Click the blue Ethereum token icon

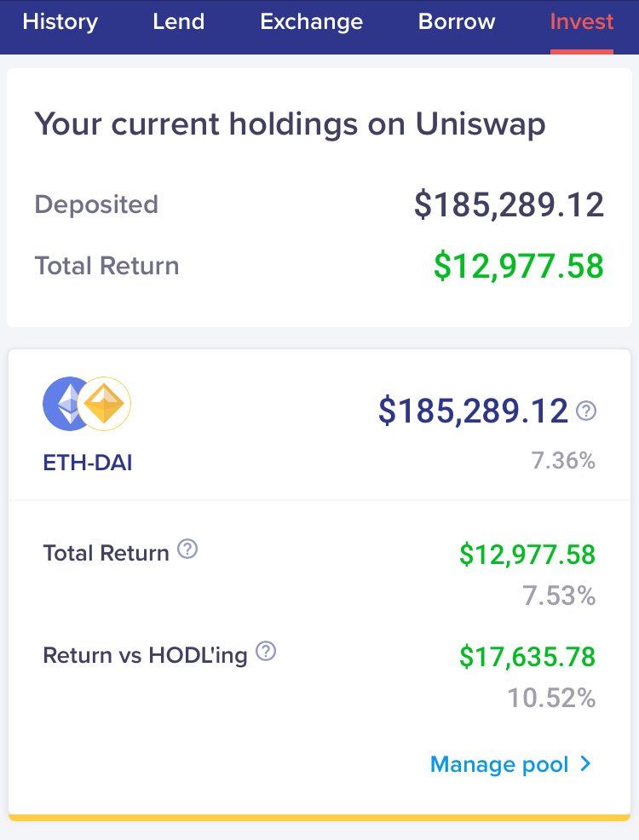[65, 403]
